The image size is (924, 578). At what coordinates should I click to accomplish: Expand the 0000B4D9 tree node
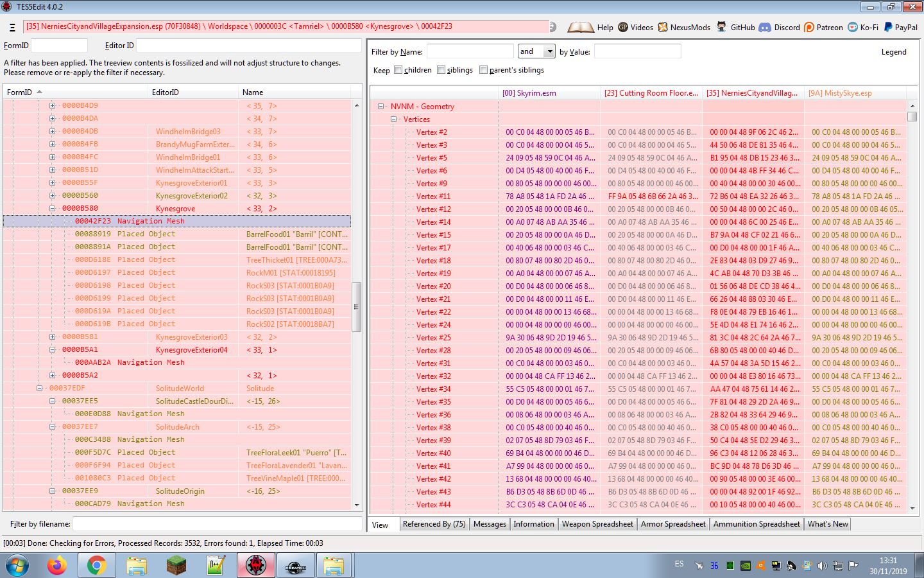53,106
